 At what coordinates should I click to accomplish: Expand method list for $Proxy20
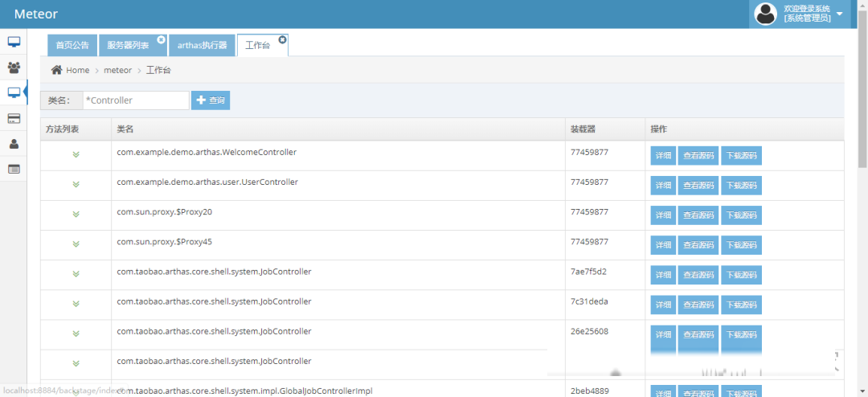[x=76, y=214]
